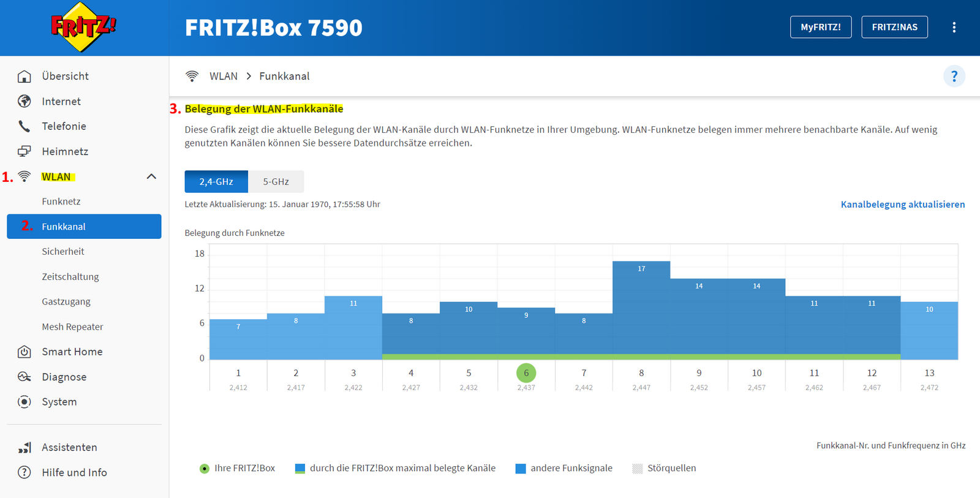Click the channel 8 bar showing 17
Viewport: 980px width, 498px height.
point(641,310)
